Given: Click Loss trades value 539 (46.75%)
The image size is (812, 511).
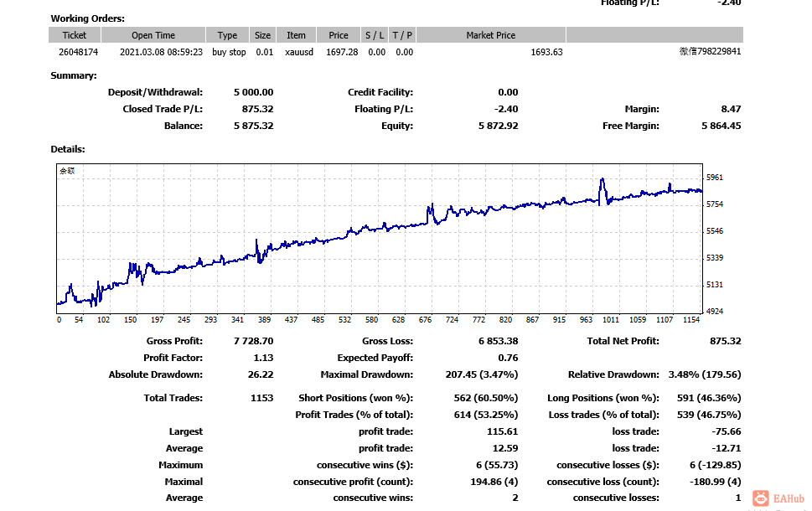Looking at the screenshot, I should tap(709, 415).
